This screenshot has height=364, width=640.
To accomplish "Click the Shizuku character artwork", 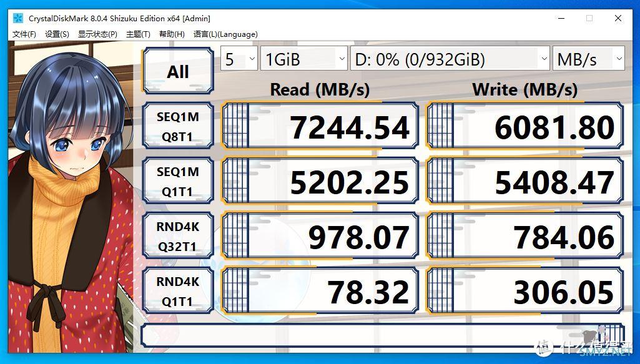I will pos(71,197).
